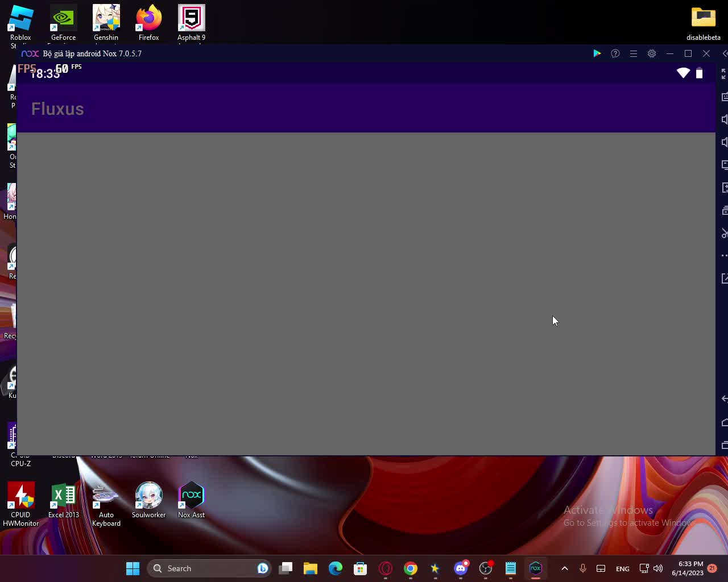Minimize the Nox emulator window
Viewport: 728px width, 582px height.
(x=670, y=53)
